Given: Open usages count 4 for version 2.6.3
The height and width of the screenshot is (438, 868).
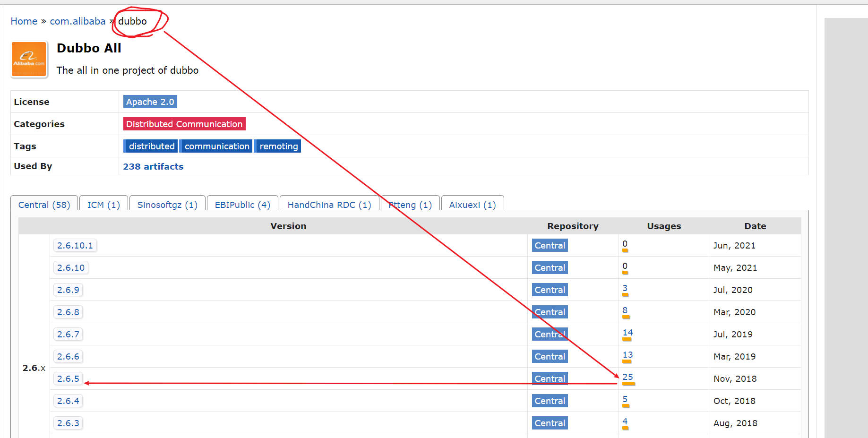Looking at the screenshot, I should pyautogui.click(x=625, y=421).
